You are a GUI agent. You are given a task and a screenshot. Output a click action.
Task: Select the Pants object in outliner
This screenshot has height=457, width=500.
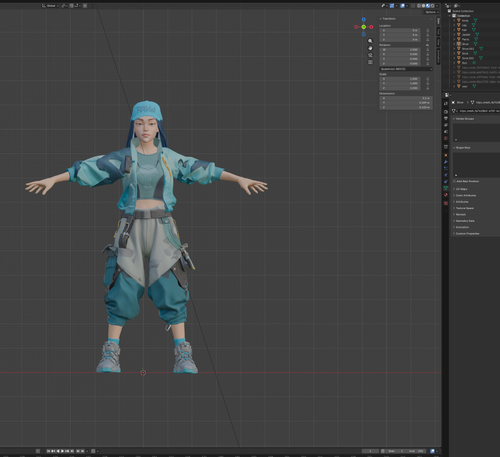[x=466, y=39]
